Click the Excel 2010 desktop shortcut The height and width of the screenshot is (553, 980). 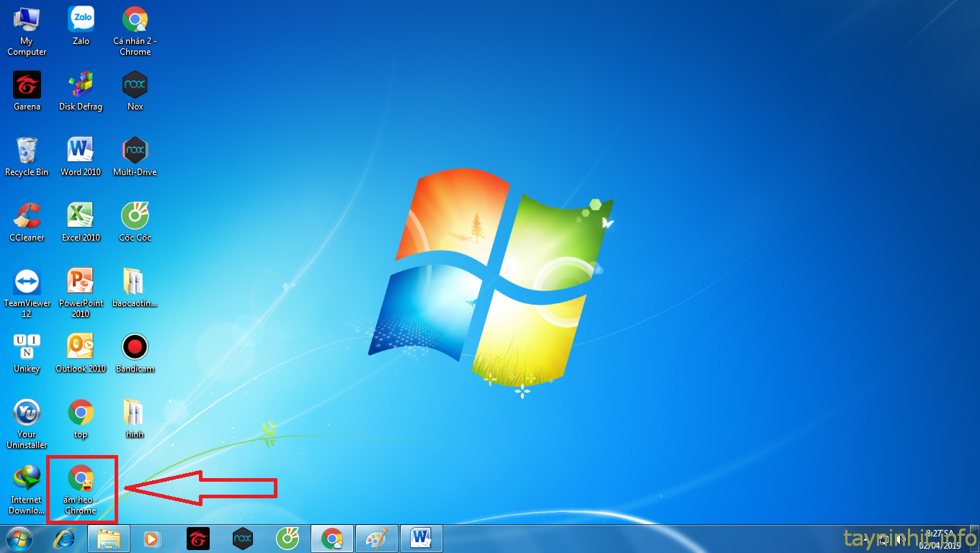[81, 216]
